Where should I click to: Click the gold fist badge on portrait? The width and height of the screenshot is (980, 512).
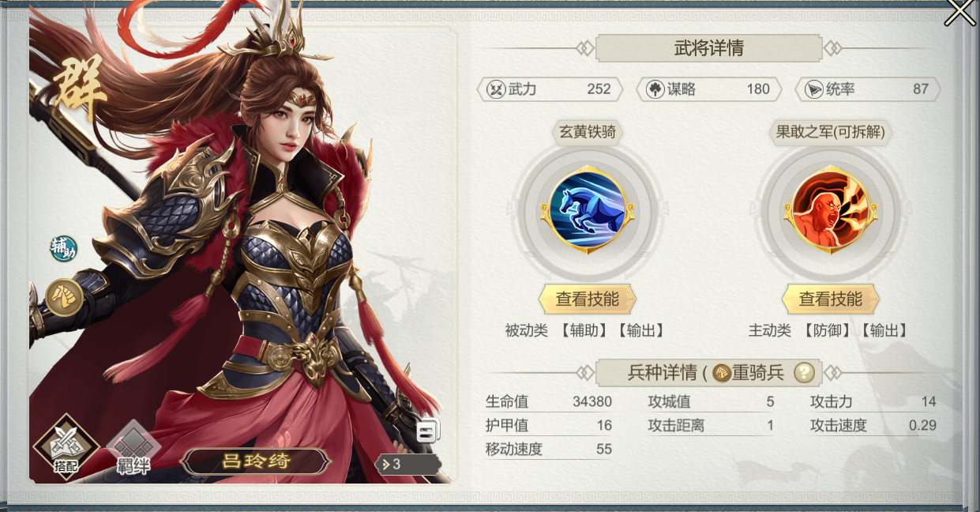64,297
